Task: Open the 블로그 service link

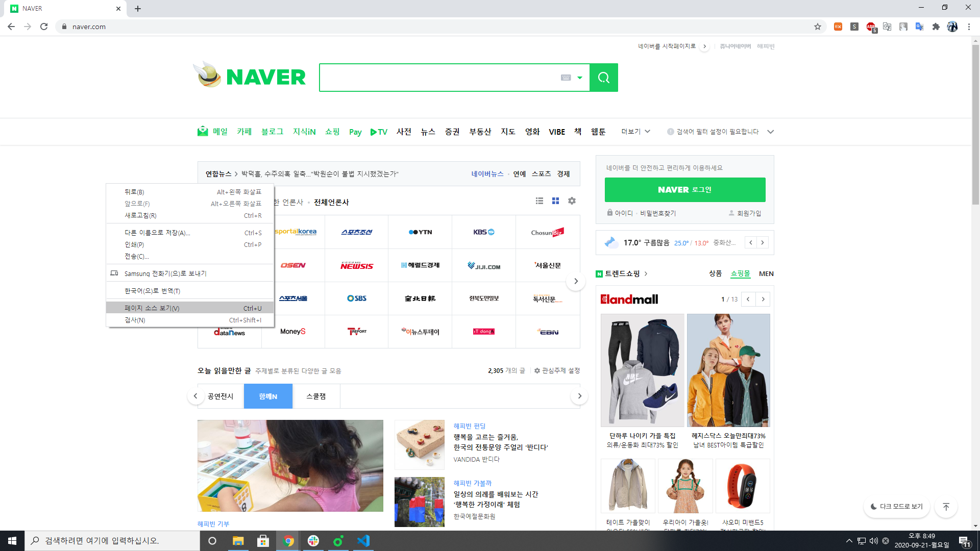Action: tap(272, 132)
